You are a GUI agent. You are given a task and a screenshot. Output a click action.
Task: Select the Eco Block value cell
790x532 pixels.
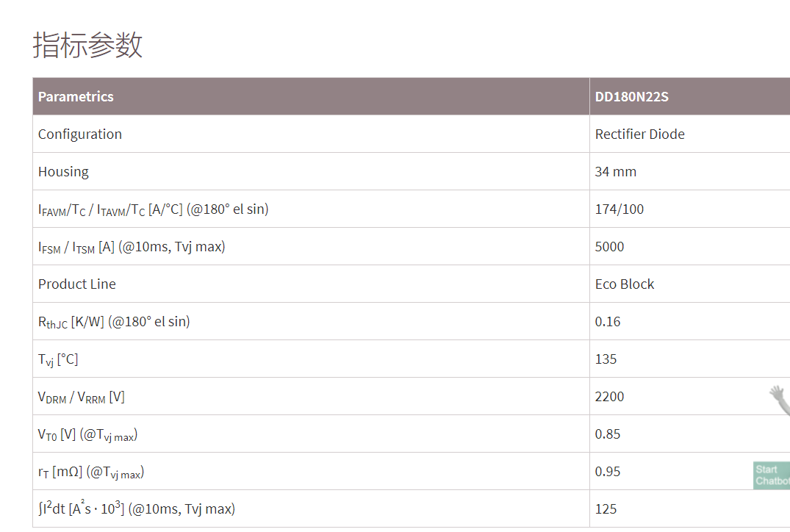click(624, 284)
